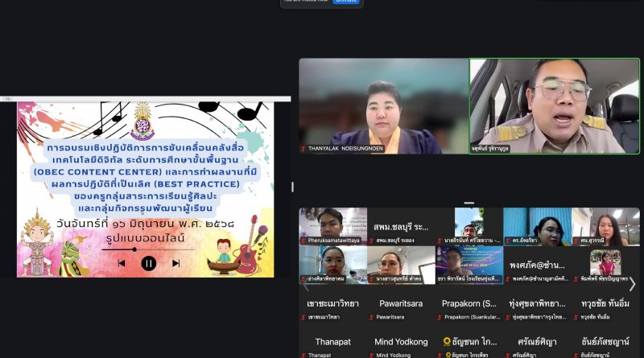Click muted mic icon for Pawaritsara

tap(372, 317)
